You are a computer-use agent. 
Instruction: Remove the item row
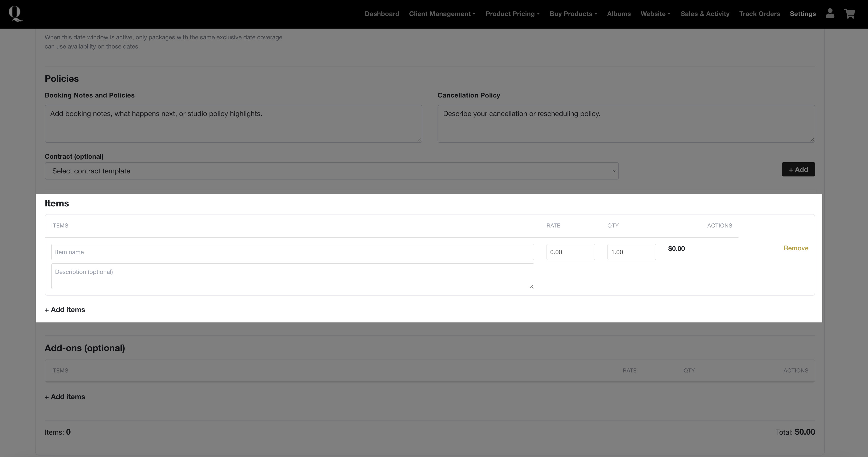click(x=795, y=248)
